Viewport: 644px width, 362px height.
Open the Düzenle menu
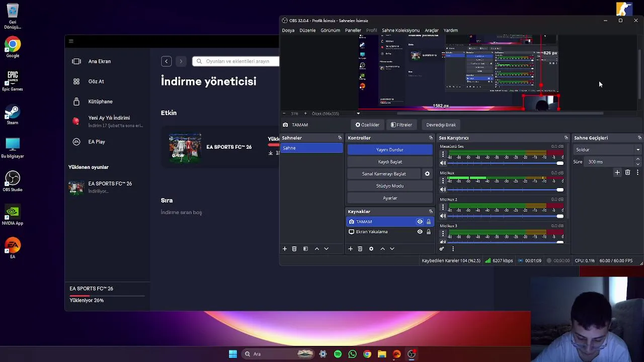[x=307, y=30]
